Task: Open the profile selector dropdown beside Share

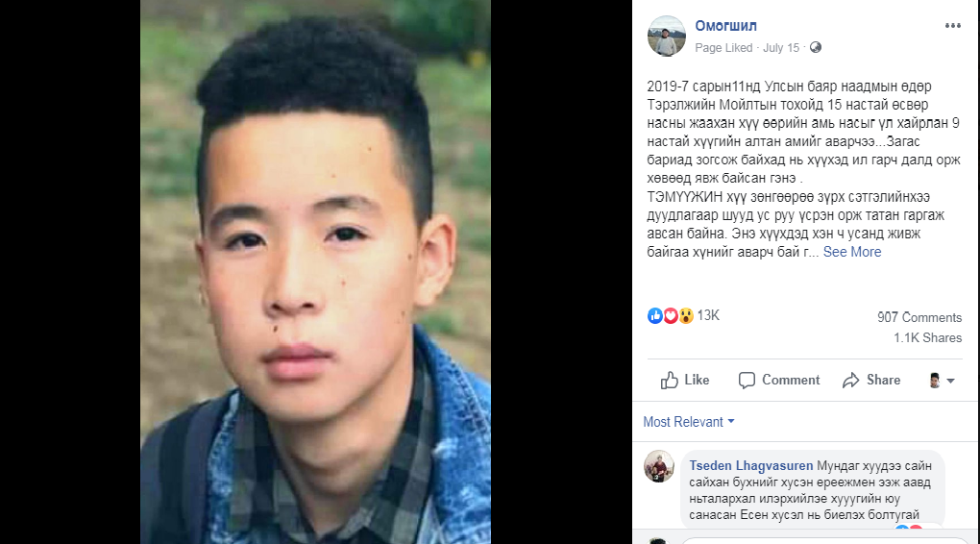Action: 942,381
